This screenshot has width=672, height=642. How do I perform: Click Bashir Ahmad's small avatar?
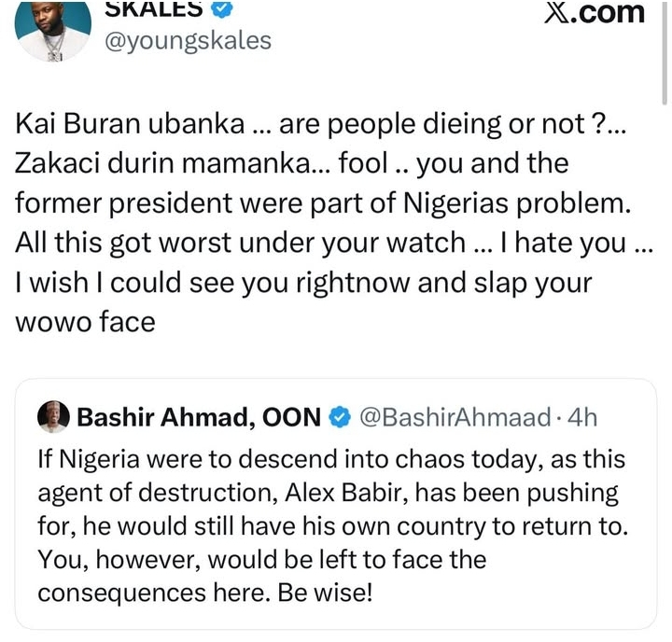(x=52, y=418)
